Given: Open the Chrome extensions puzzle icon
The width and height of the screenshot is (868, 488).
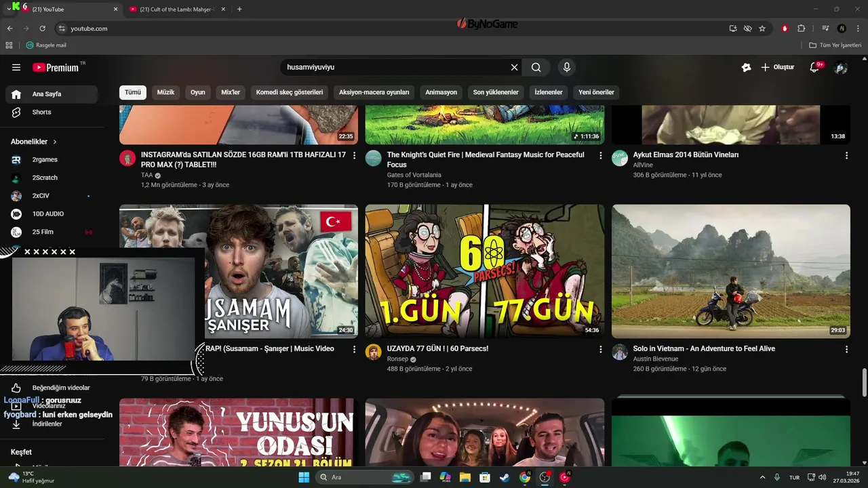Looking at the screenshot, I should tap(801, 28).
